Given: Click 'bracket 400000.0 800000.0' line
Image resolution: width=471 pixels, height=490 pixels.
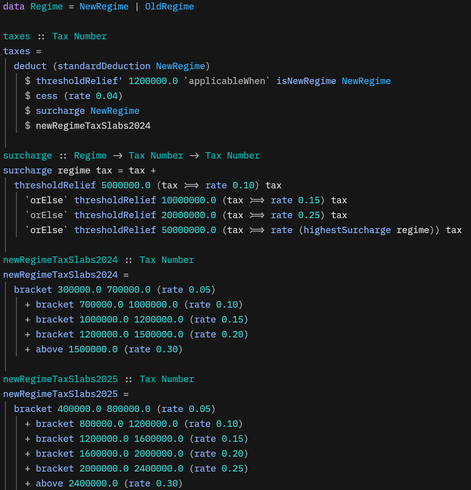Looking at the screenshot, I should click(115, 409).
